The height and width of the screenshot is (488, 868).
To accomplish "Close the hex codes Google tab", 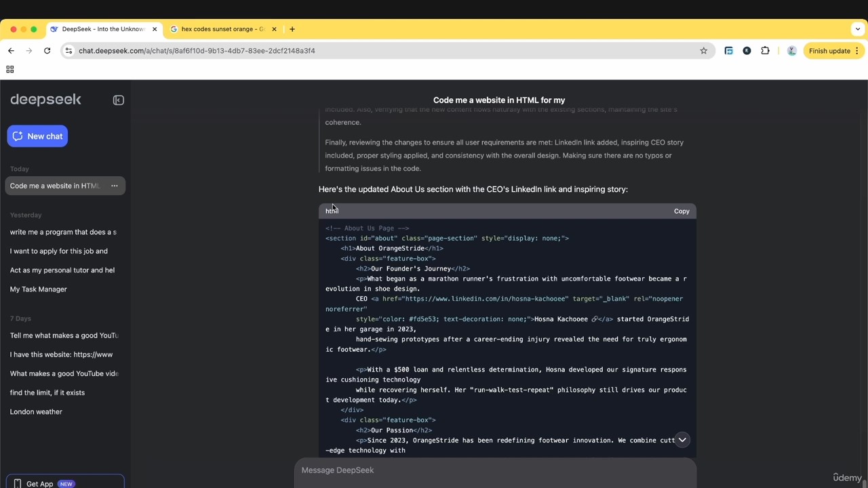I will coord(274,29).
